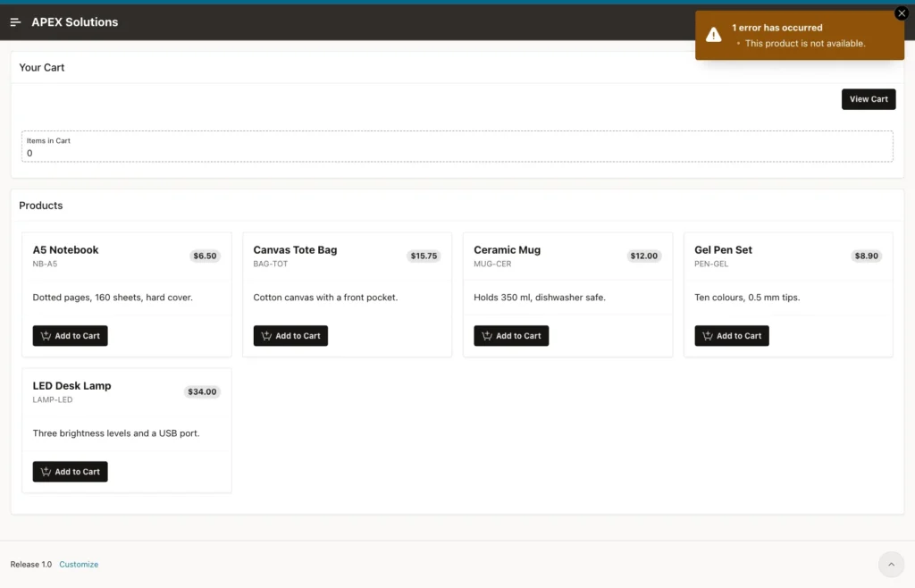The width and height of the screenshot is (915, 588).
Task: Select the LED Desk Lamp product title
Action: [x=71, y=385]
